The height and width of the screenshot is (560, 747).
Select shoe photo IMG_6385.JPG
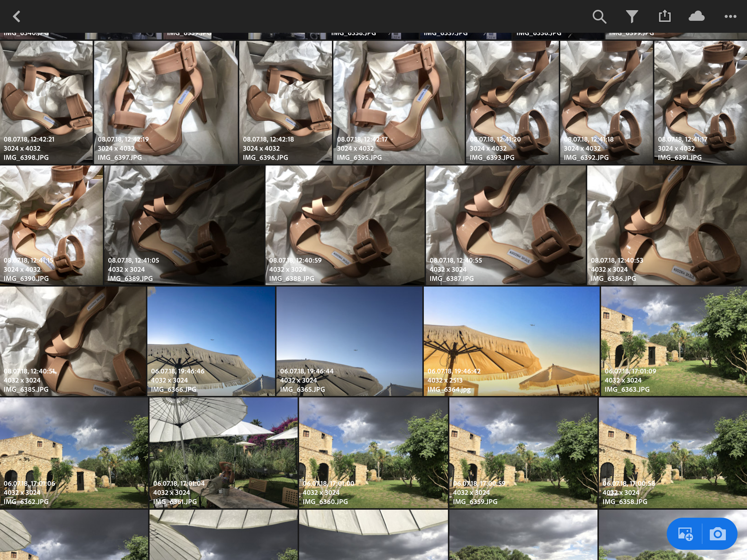tap(73, 341)
